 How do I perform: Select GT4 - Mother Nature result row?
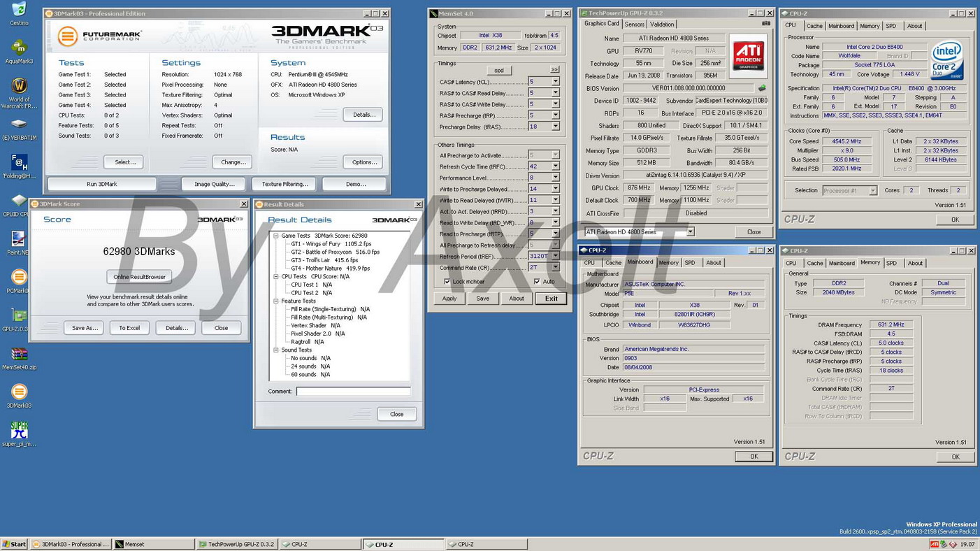coord(331,269)
